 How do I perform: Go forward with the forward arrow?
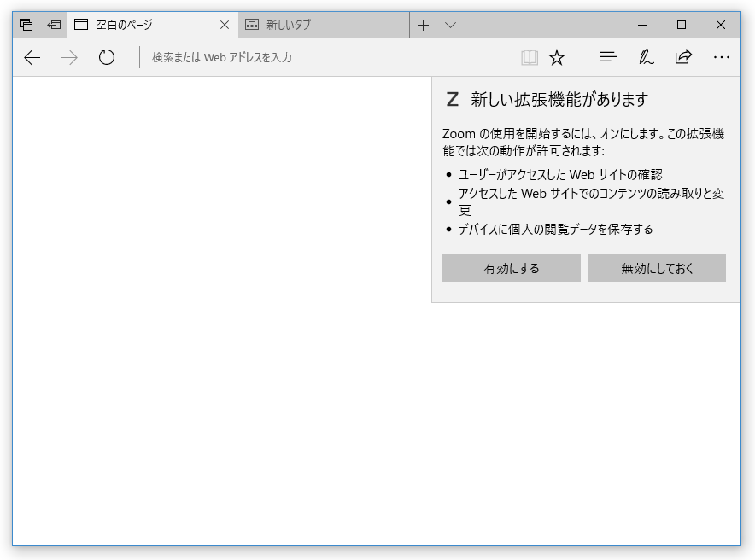tap(69, 58)
